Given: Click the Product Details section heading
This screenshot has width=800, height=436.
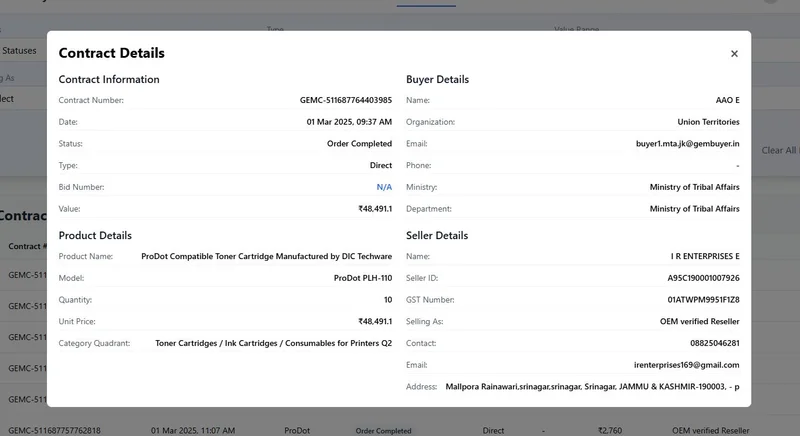Looking at the screenshot, I should [x=95, y=236].
